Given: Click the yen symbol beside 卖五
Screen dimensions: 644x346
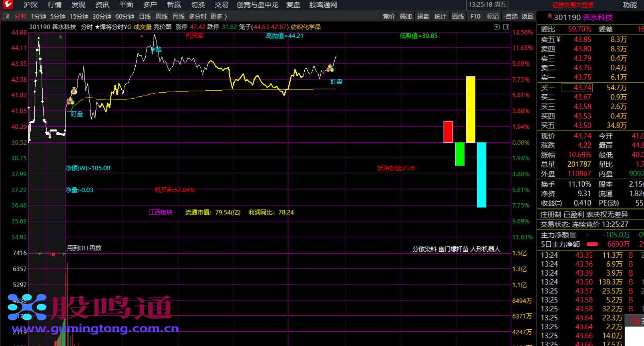Looking at the screenshot, I should pos(558,39).
